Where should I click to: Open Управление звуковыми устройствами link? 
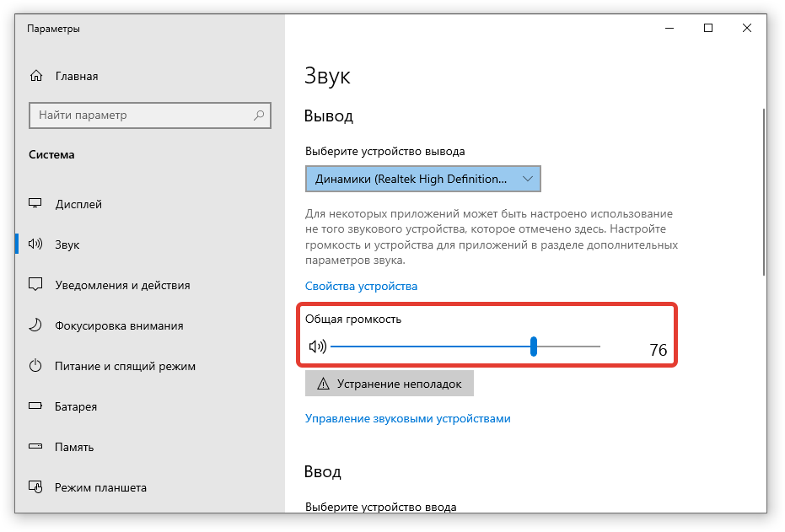coord(407,418)
